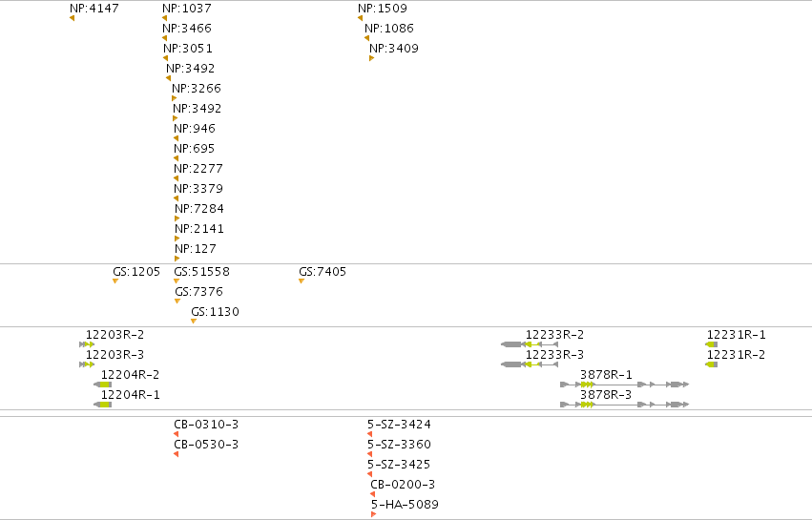
Task: Click the NP:3051 label
Action: point(188,49)
